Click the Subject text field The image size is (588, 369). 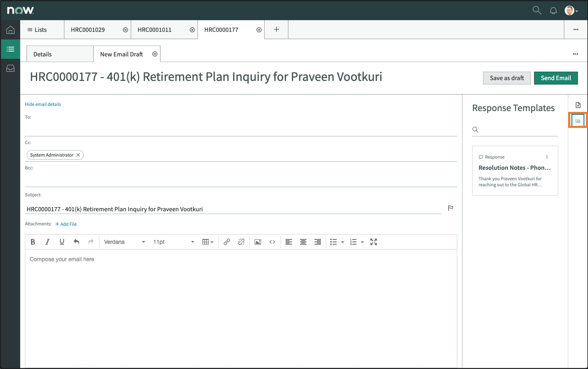[x=233, y=209]
